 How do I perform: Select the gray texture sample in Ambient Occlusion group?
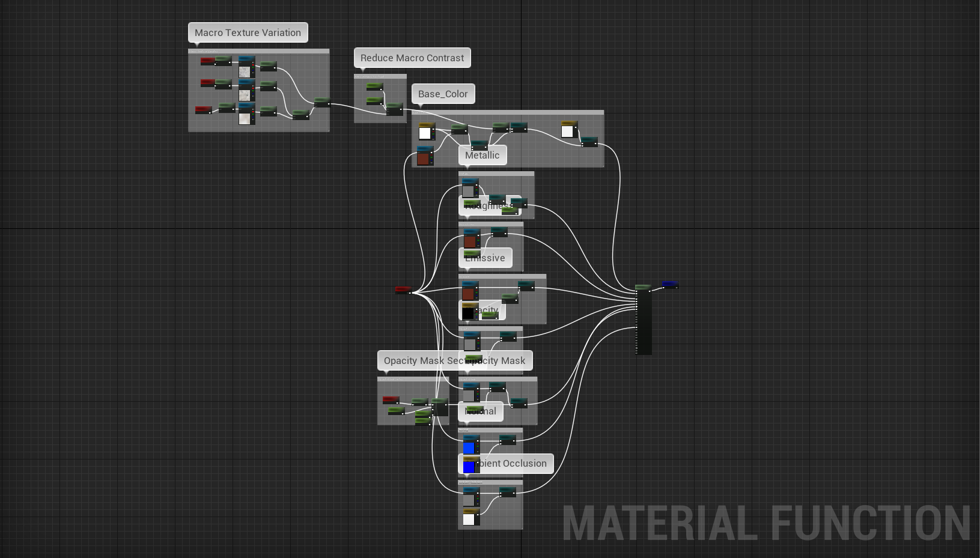point(471,497)
